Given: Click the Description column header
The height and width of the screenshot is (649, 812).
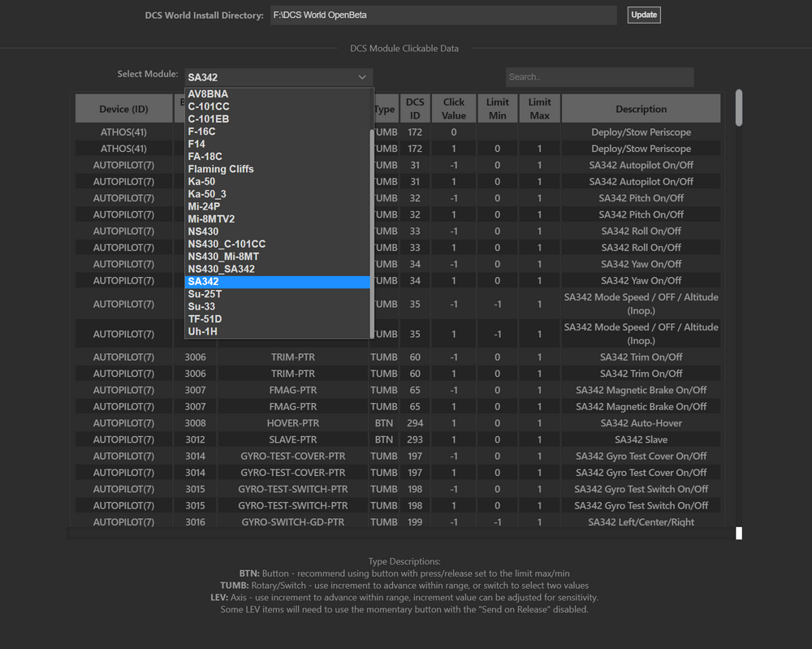Looking at the screenshot, I should point(641,108).
